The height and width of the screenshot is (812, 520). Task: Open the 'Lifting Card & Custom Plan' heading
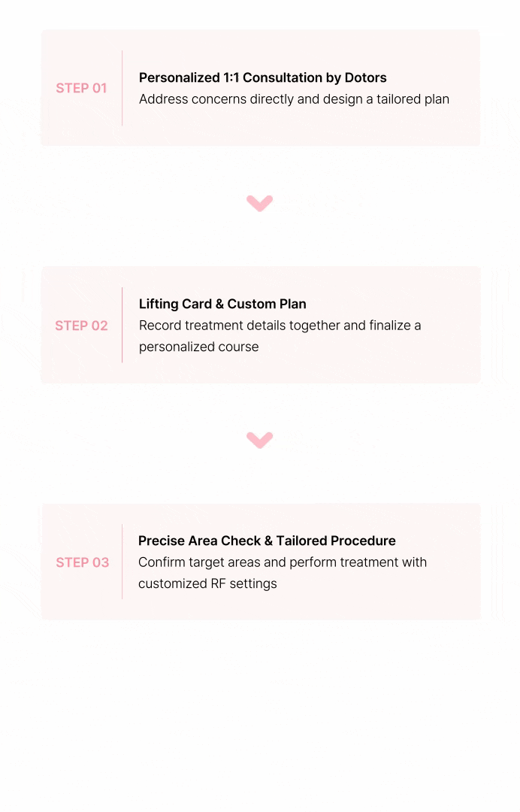click(222, 304)
